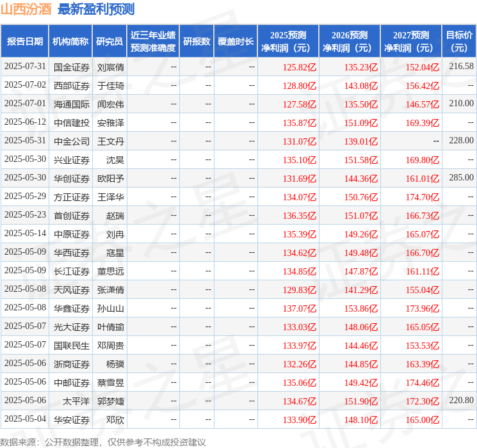Click the 山西汾酒 title text
Viewport: 477px width, 448px height.
[x=26, y=9]
